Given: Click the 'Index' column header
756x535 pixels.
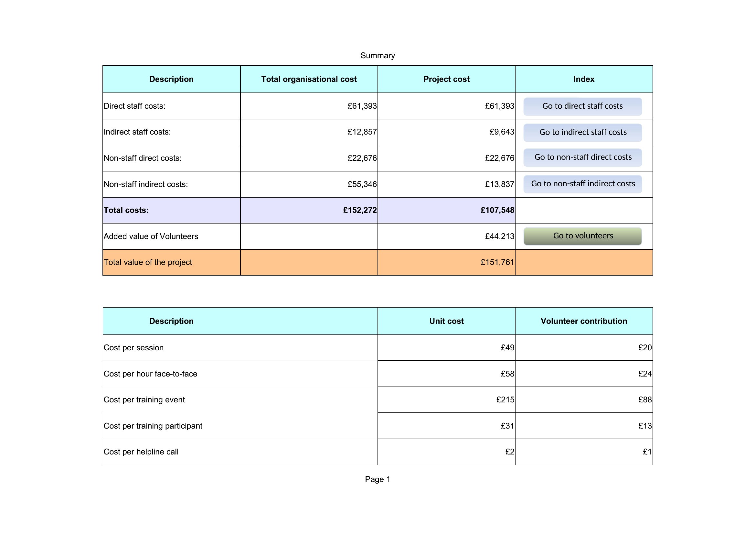Looking at the screenshot, I should pyautogui.click(x=584, y=79).
